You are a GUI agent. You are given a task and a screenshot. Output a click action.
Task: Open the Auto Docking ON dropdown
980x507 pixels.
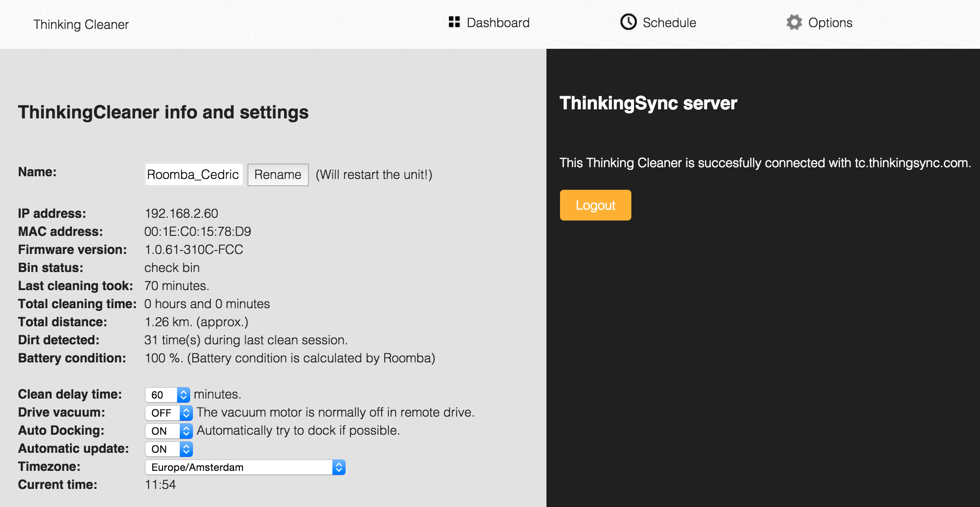pyautogui.click(x=169, y=431)
